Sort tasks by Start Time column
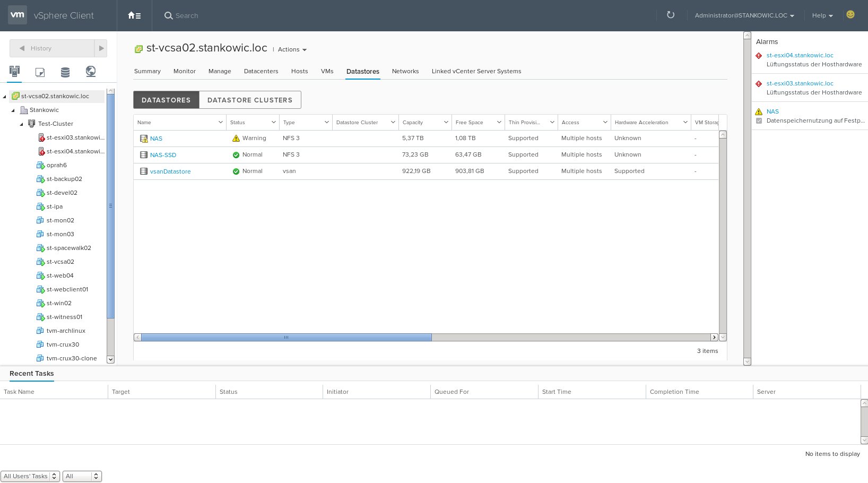 (557, 392)
